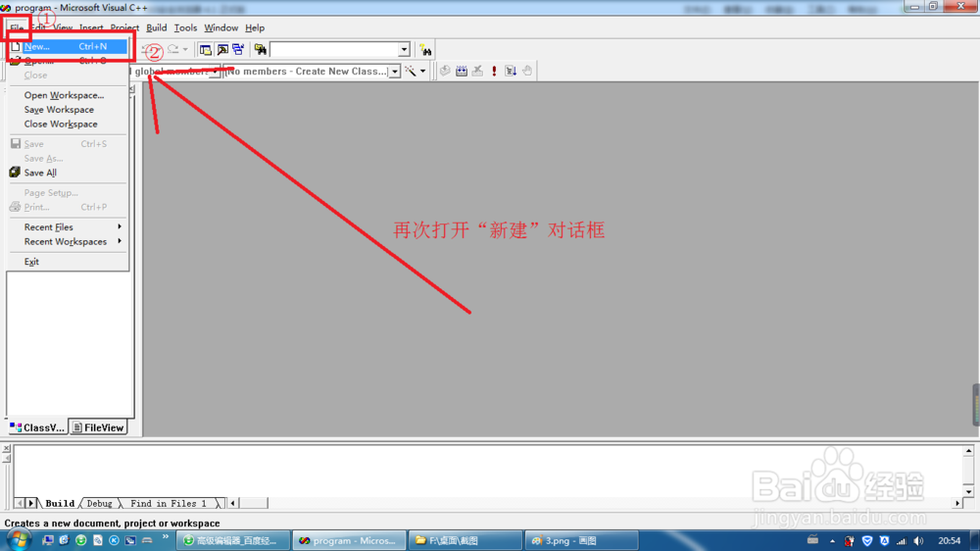Open the WizardBar actions dropdown arrow
The image size is (980, 551).
tap(423, 72)
